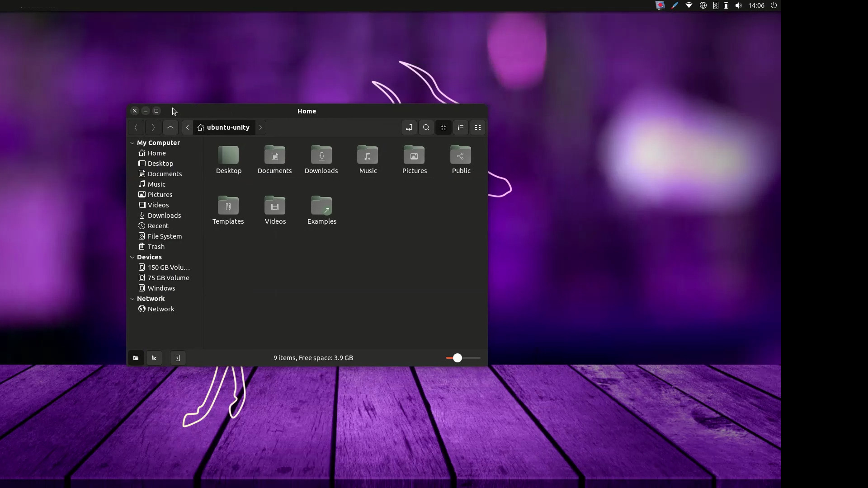Viewport: 868px width, 488px height.
Task: Select Trash in the sidebar
Action: coord(156,247)
